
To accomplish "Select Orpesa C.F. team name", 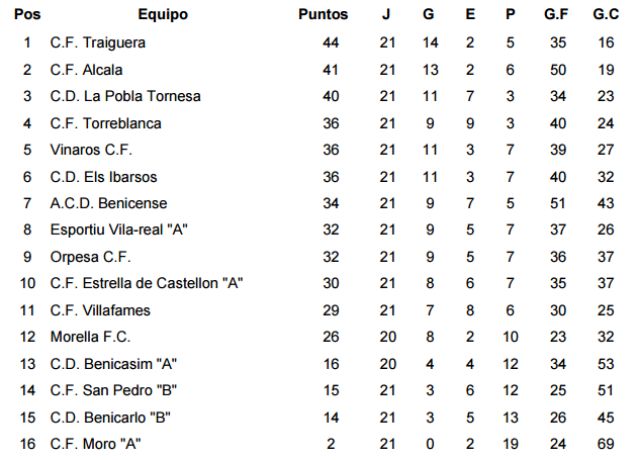I will click(x=90, y=257).
